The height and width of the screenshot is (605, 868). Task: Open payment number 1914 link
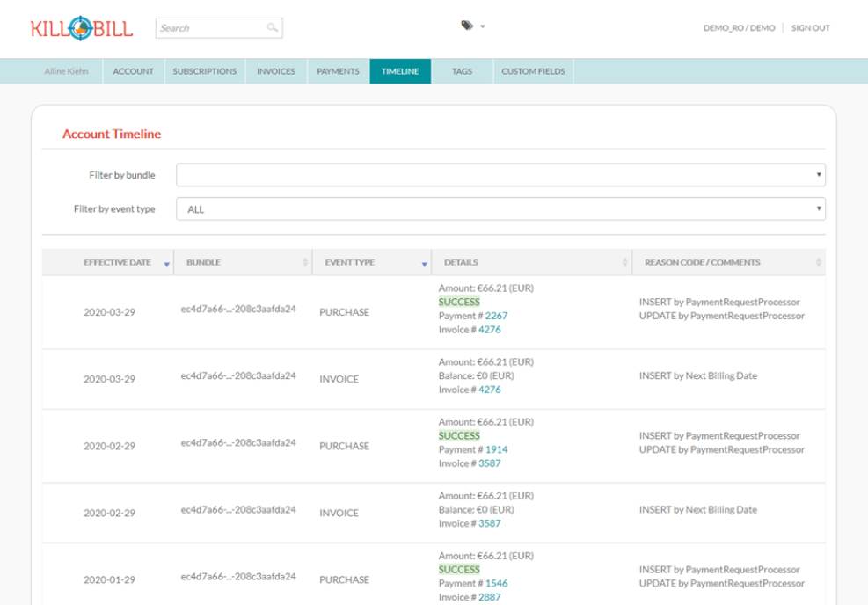(x=496, y=449)
